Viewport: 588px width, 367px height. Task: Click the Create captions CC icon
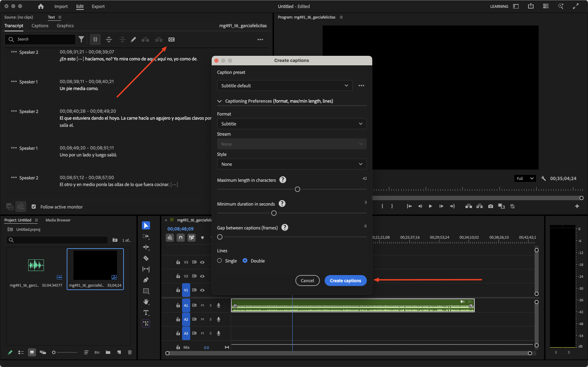[x=171, y=39]
